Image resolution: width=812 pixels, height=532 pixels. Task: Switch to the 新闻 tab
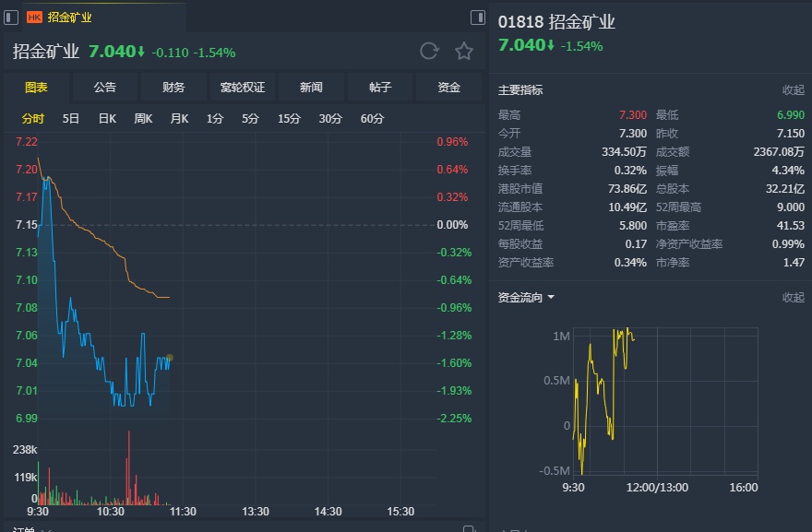311,87
